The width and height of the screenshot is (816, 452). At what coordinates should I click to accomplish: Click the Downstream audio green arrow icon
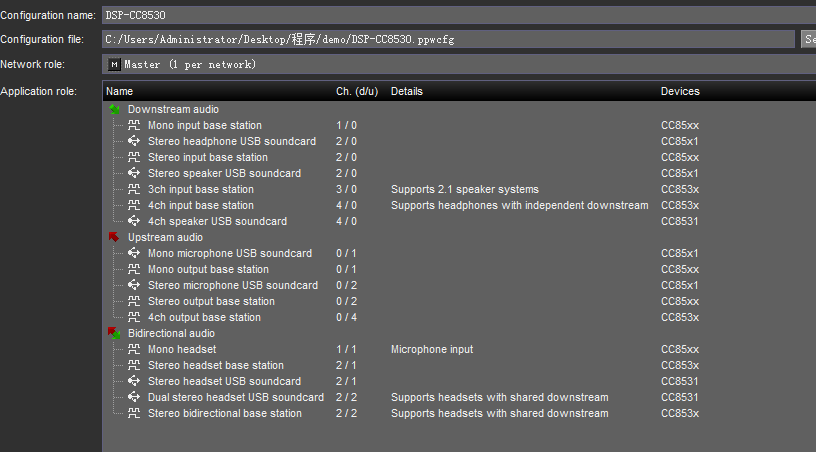(x=114, y=109)
